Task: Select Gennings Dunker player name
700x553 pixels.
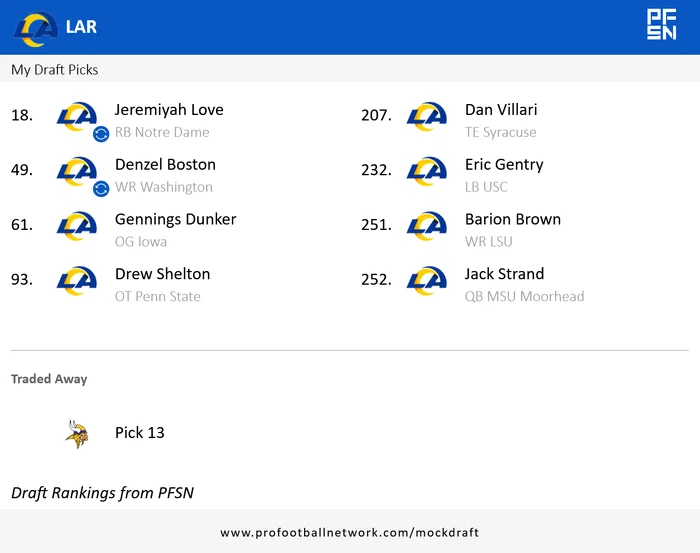Action: click(175, 219)
